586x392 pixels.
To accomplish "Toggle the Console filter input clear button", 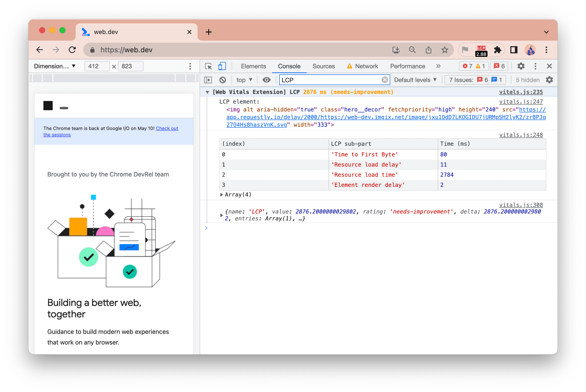I will click(x=384, y=80).
